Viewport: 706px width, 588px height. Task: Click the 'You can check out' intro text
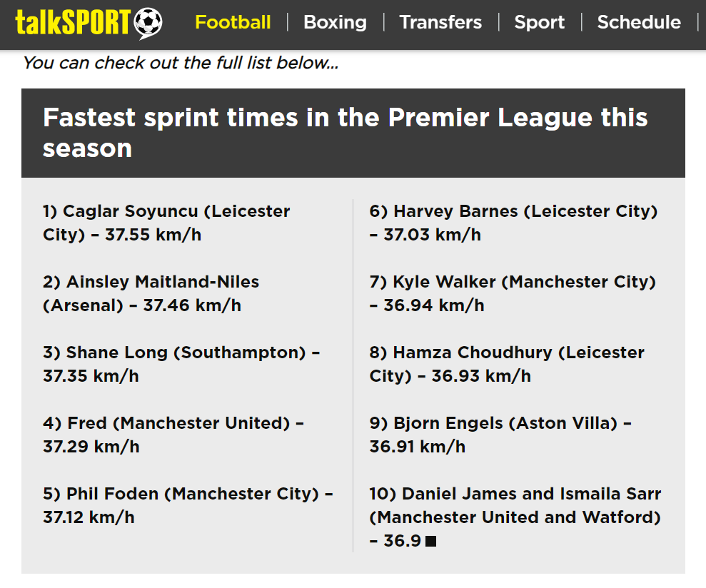point(181,63)
